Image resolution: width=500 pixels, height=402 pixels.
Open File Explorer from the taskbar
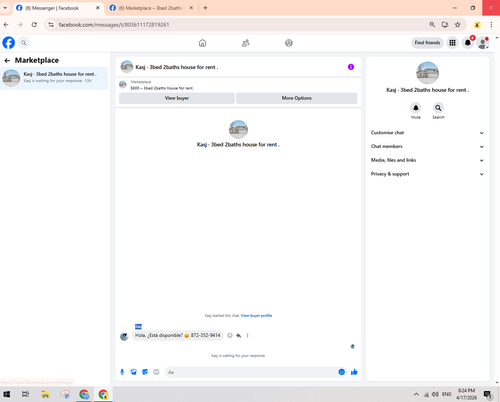[45, 394]
